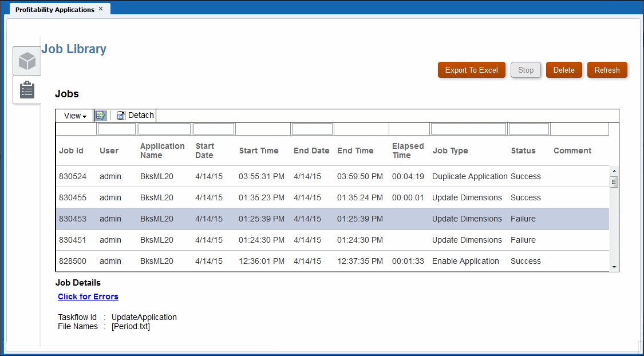Click the scrollbar down arrow on the table
644x356 pixels.
pyautogui.click(x=613, y=266)
